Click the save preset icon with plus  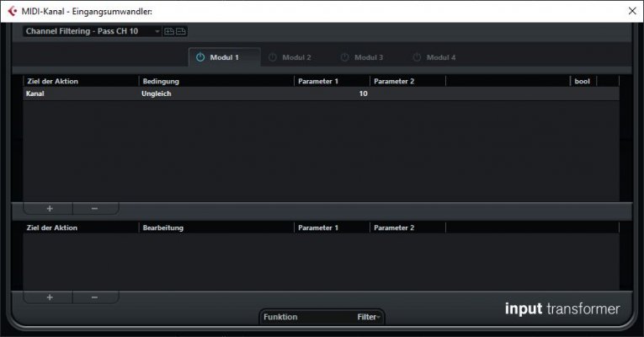click(x=169, y=31)
